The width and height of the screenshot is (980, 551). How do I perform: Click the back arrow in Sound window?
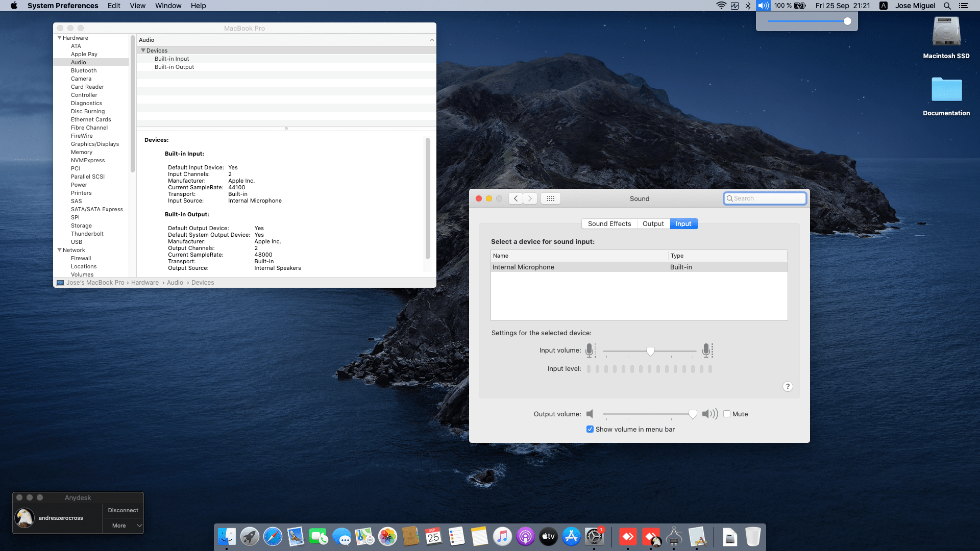tap(516, 198)
